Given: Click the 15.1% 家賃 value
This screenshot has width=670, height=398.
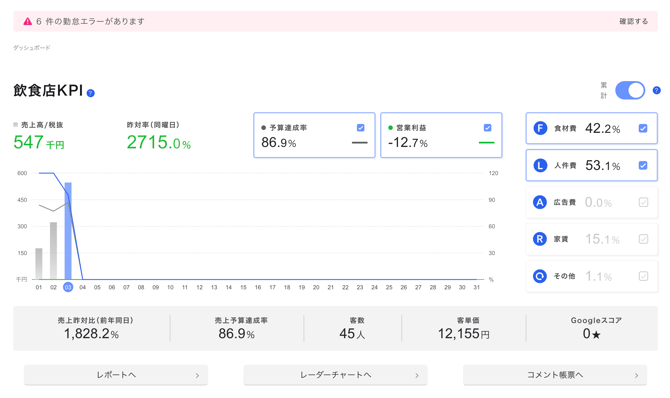Looking at the screenshot, I should (x=602, y=239).
